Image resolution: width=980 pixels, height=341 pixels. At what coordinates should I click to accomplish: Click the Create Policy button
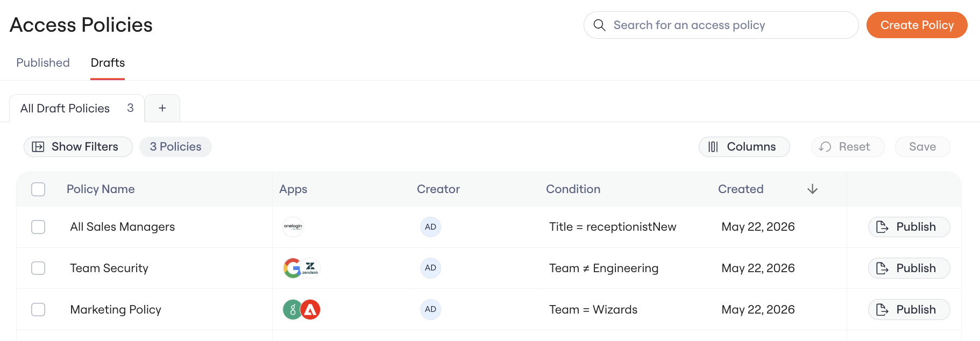[917, 25]
